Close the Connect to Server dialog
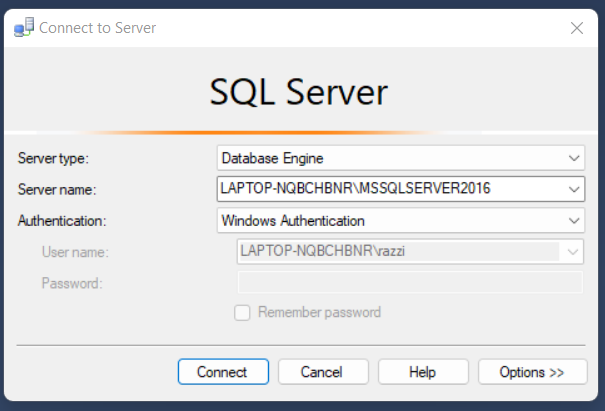This screenshot has width=605, height=411. pyautogui.click(x=576, y=28)
